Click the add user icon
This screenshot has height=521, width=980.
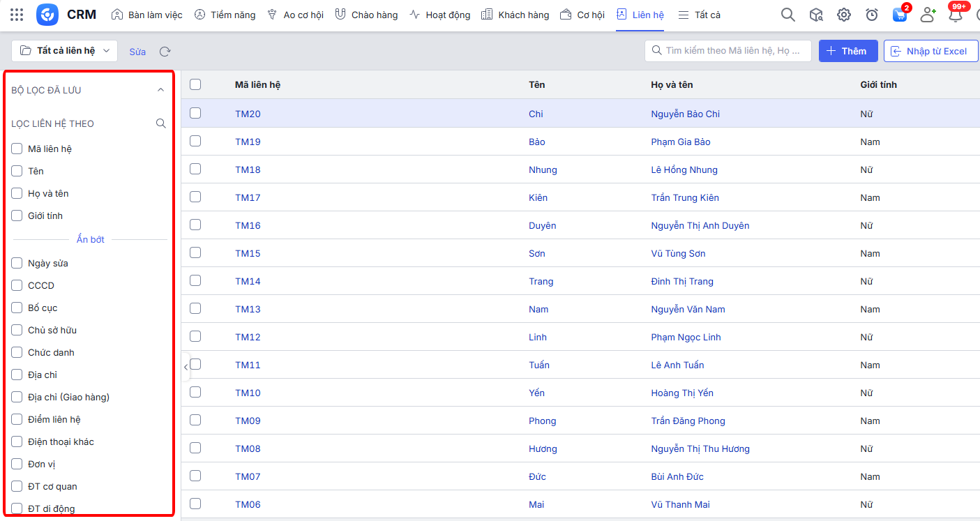pos(928,15)
